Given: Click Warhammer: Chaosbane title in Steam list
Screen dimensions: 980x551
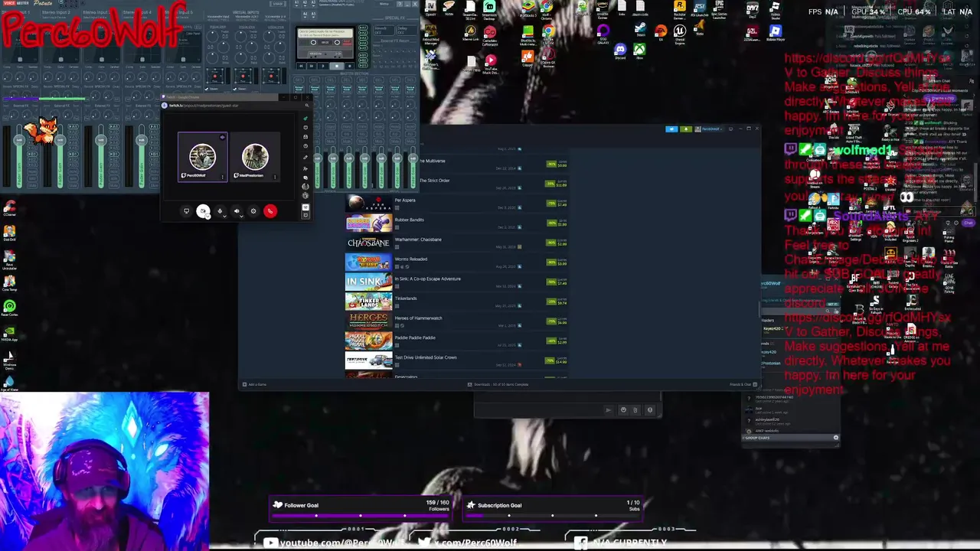Looking at the screenshot, I should click(x=418, y=240).
